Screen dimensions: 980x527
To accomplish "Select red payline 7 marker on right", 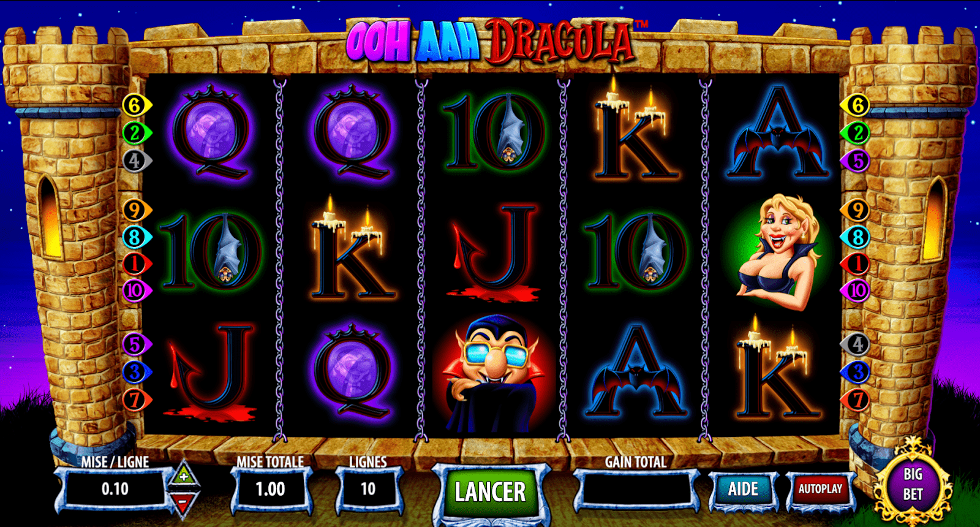I will tap(857, 400).
